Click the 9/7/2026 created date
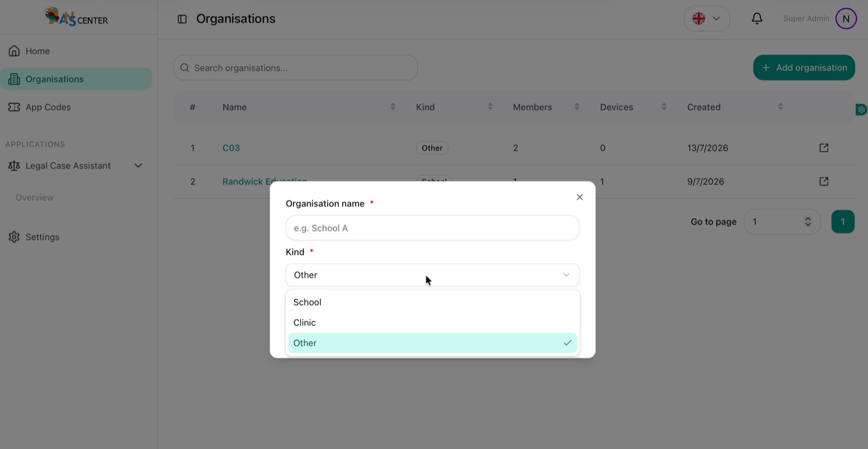 (705, 182)
